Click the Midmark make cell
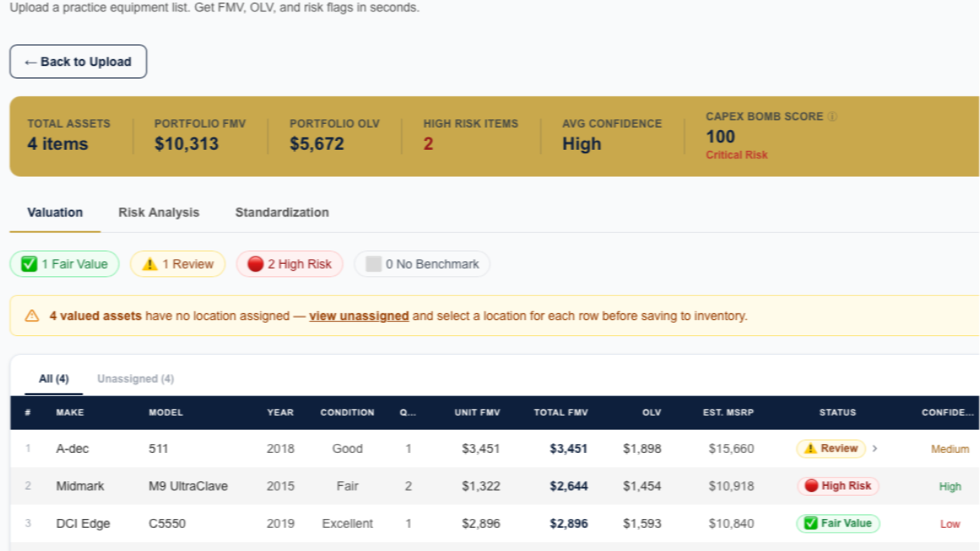This screenshot has width=980, height=551. coord(80,486)
